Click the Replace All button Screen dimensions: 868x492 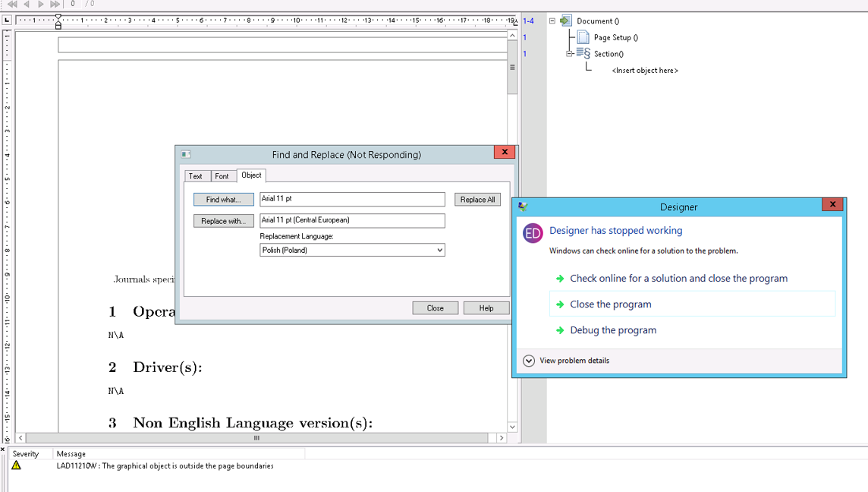click(x=477, y=199)
